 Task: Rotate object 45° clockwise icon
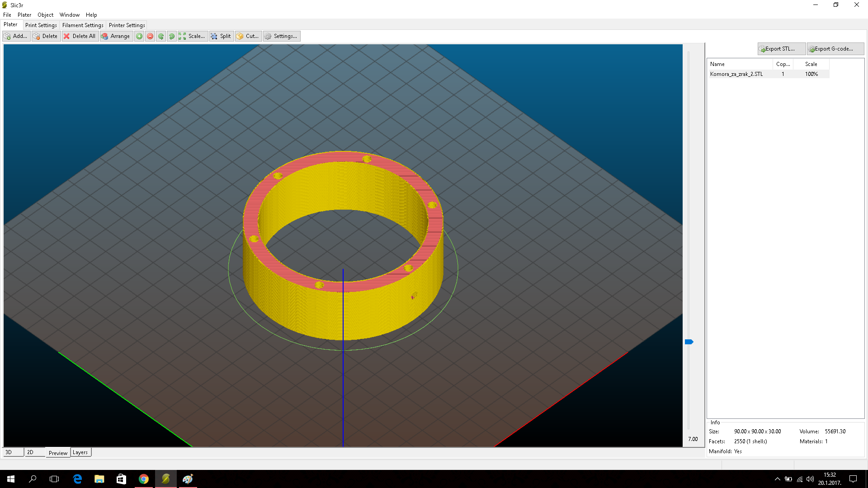coord(172,36)
